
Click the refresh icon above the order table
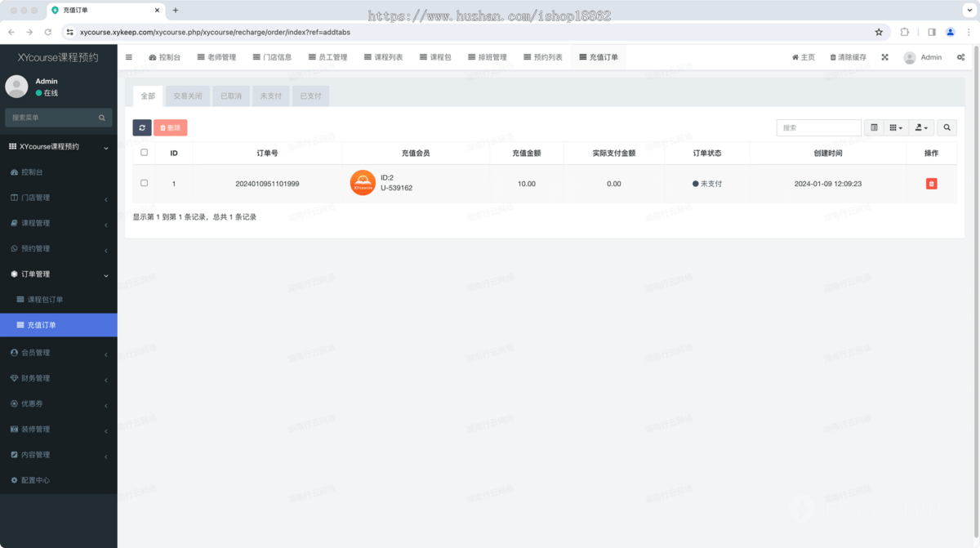[141, 127]
